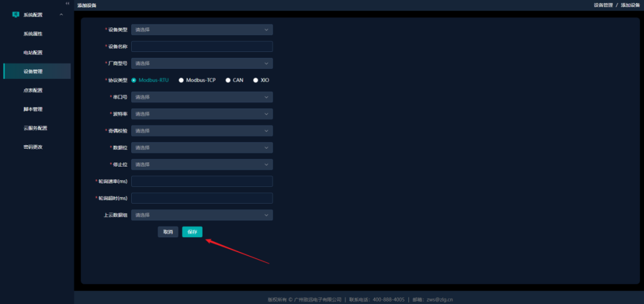Screen dimensions: 644x304
Task: Click the zws@zlg.cn email in footer
Action: [x=438, y=300]
